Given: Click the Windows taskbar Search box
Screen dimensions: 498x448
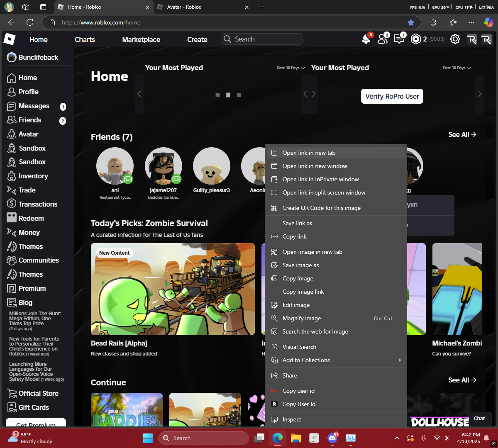Looking at the screenshot, I should pyautogui.click(x=204, y=438).
